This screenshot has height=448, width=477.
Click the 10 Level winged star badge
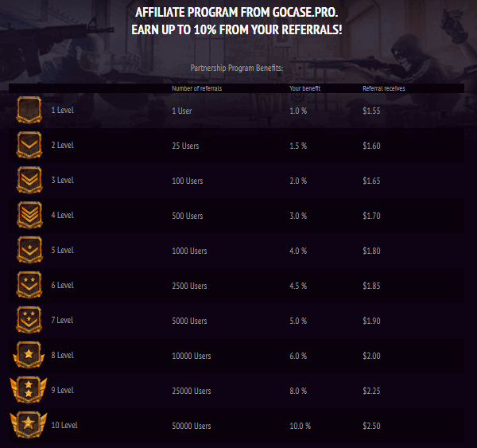(x=29, y=425)
